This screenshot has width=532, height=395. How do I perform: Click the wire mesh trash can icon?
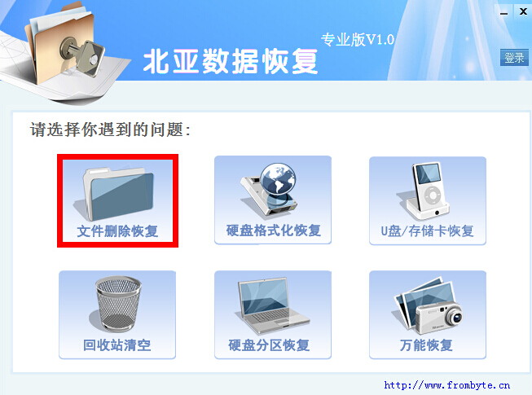click(x=116, y=304)
